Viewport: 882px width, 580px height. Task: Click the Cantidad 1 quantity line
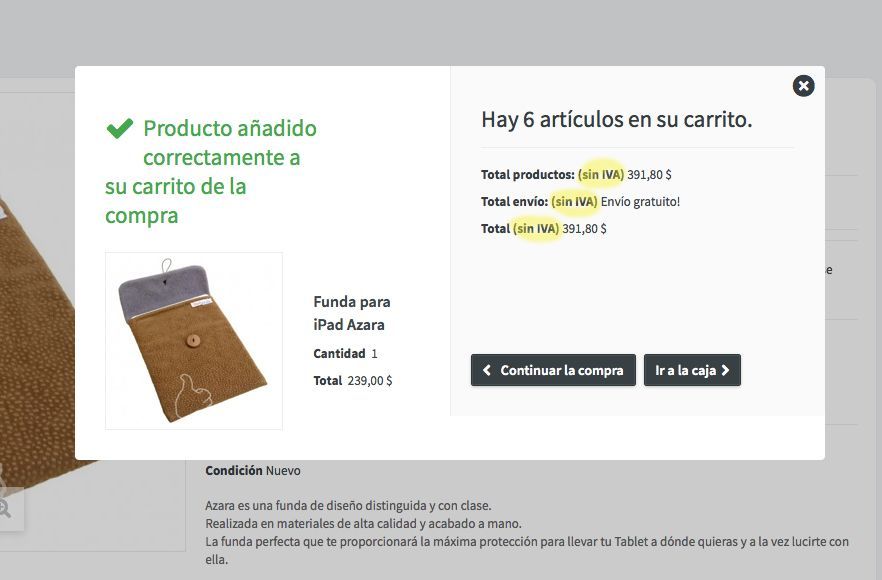(x=345, y=353)
